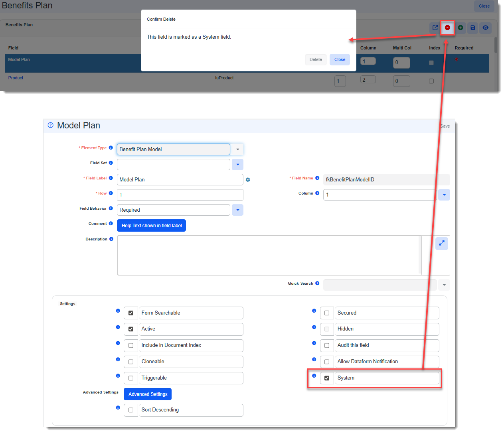The width and height of the screenshot is (504, 433).
Task: Open the Field Set dropdown arrow
Action: click(237, 164)
